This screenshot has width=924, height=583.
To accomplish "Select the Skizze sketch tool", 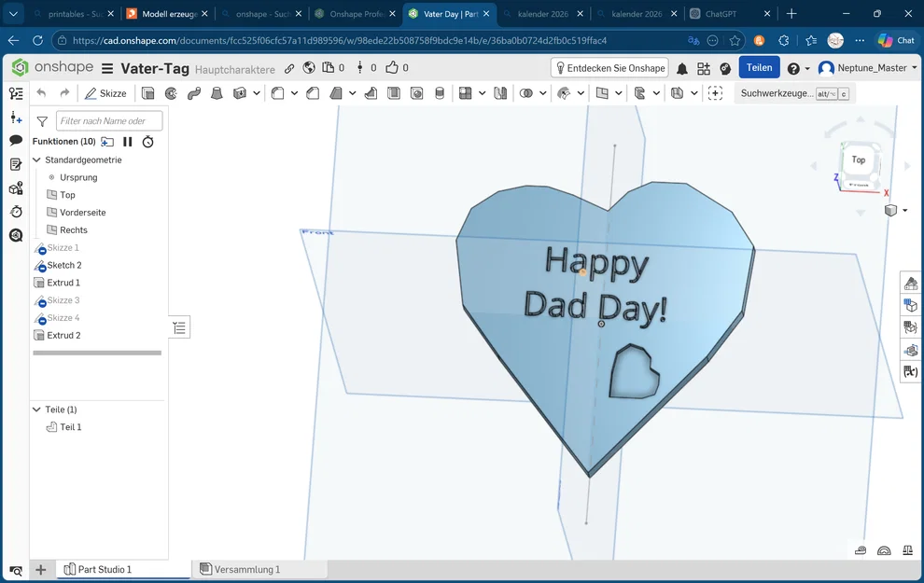I will [x=106, y=93].
